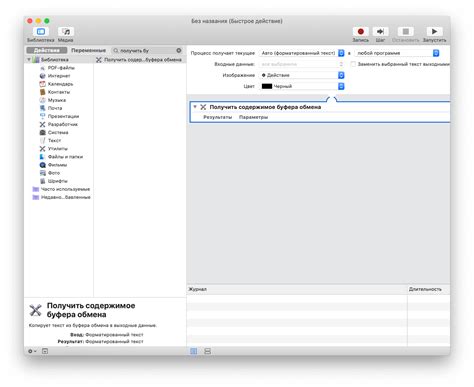Enable Заменять выбранный текст checkbox
Image resolution: width=474 pixels, height=387 pixels.
[x=353, y=64]
